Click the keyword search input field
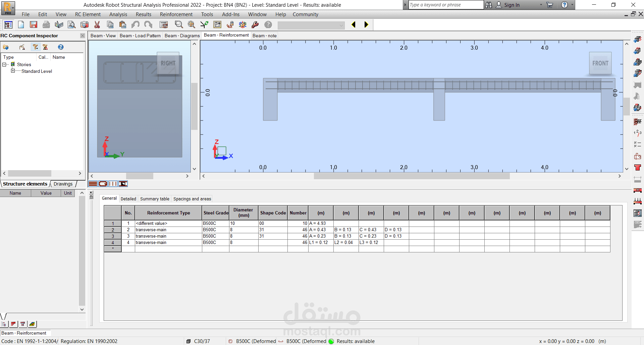This screenshot has height=345, width=644. pos(446,5)
